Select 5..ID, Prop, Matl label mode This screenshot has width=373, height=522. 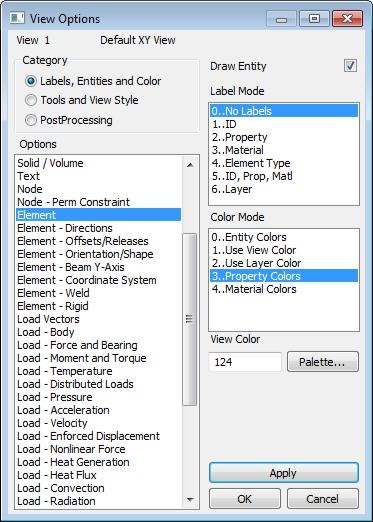[284, 176]
